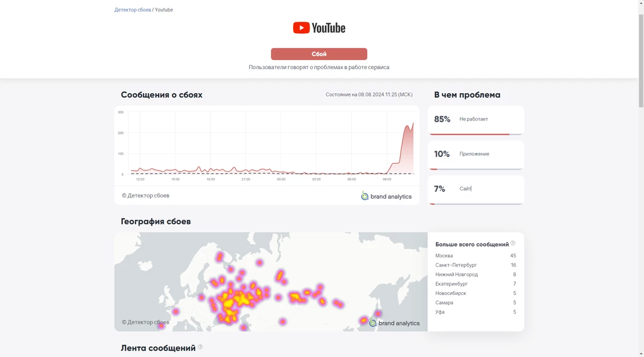Click the География сбоев heading
644x357 pixels.
tap(156, 221)
